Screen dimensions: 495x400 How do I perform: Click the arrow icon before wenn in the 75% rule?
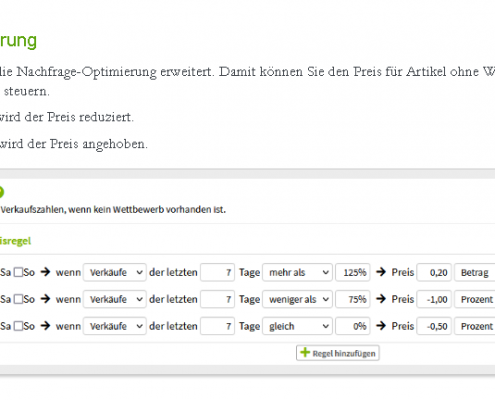(x=45, y=299)
